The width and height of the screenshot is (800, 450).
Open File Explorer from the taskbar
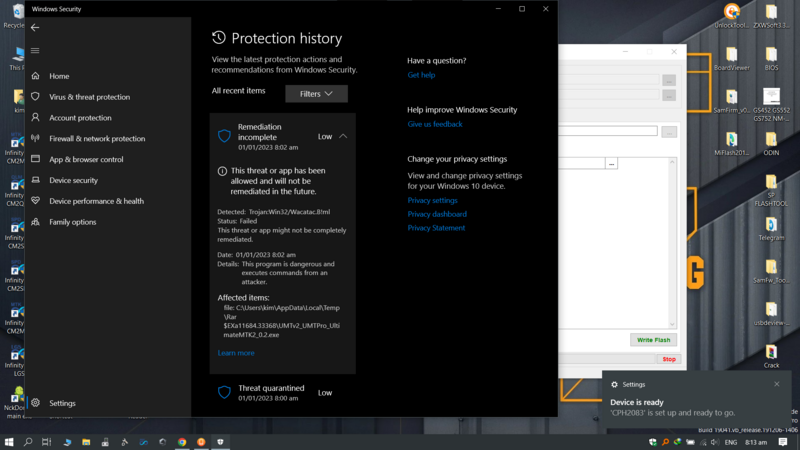86,442
